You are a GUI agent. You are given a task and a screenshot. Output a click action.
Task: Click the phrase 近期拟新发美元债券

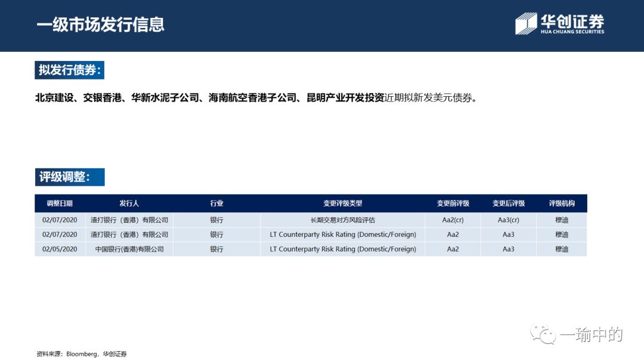tap(428, 98)
